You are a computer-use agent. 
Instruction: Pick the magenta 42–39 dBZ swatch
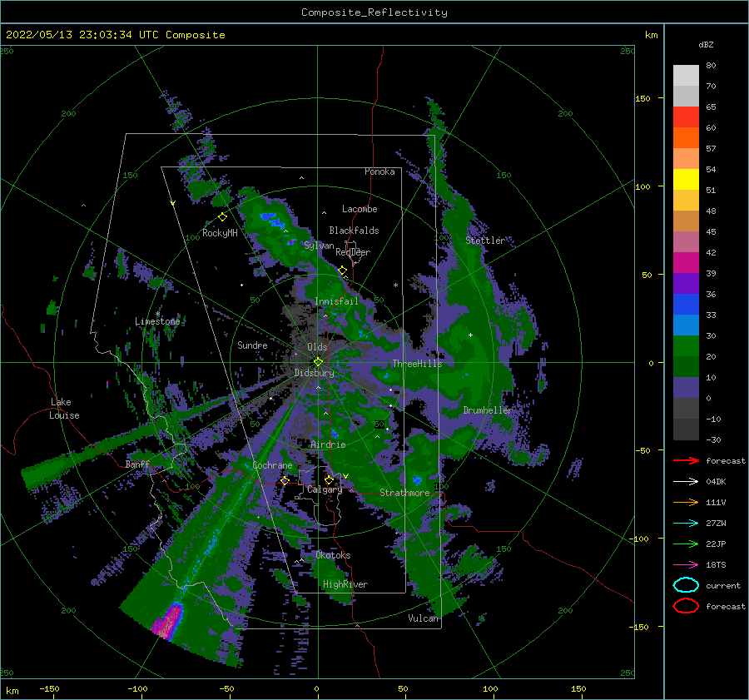(x=686, y=262)
